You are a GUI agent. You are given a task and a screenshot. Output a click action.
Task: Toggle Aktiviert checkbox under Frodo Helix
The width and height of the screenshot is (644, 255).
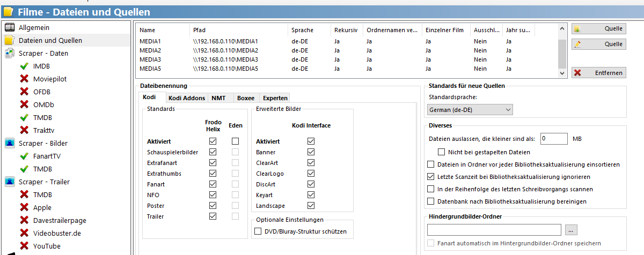click(213, 141)
